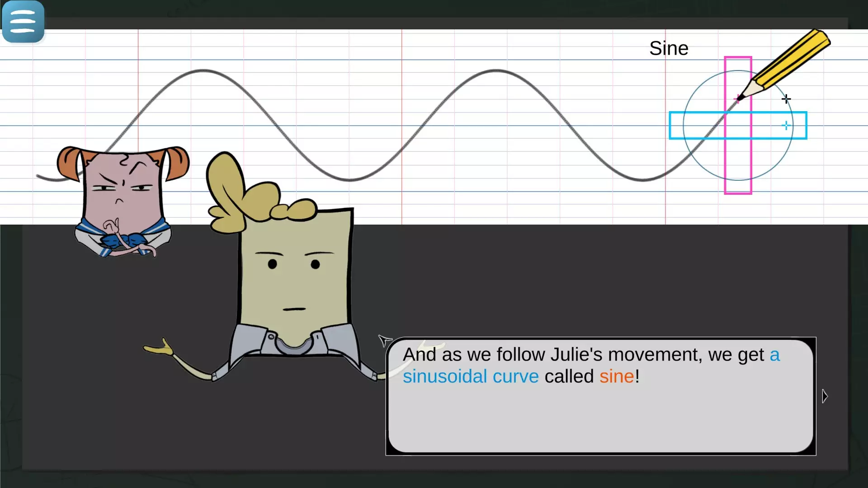Advance dialogue with the next arrow
Screen dimensions: 868x488
825,396
